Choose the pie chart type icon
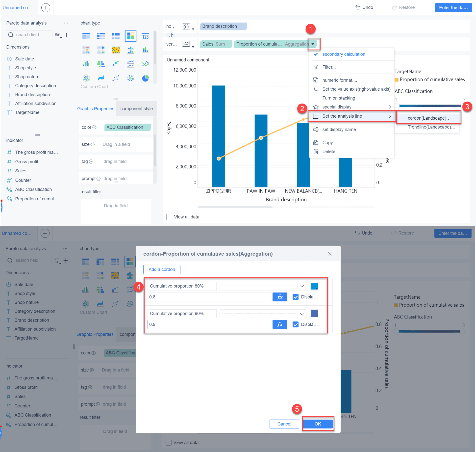 click(x=145, y=78)
